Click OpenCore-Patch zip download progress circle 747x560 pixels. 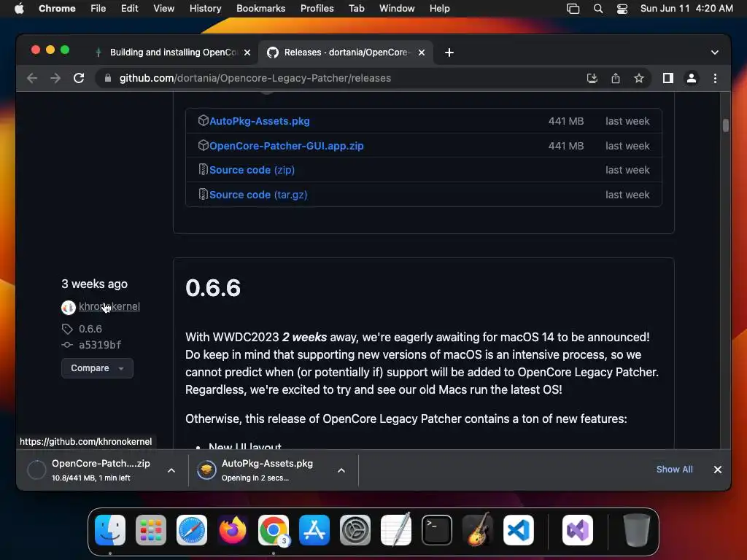tap(36, 470)
